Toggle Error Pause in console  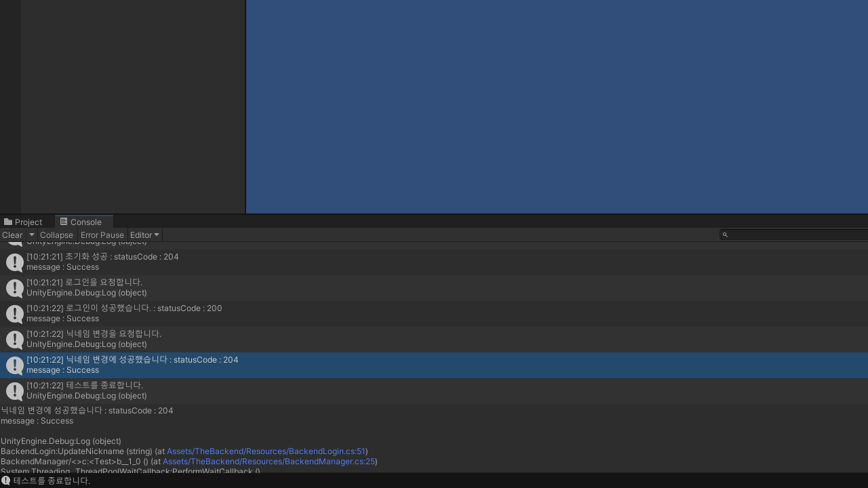click(x=102, y=235)
